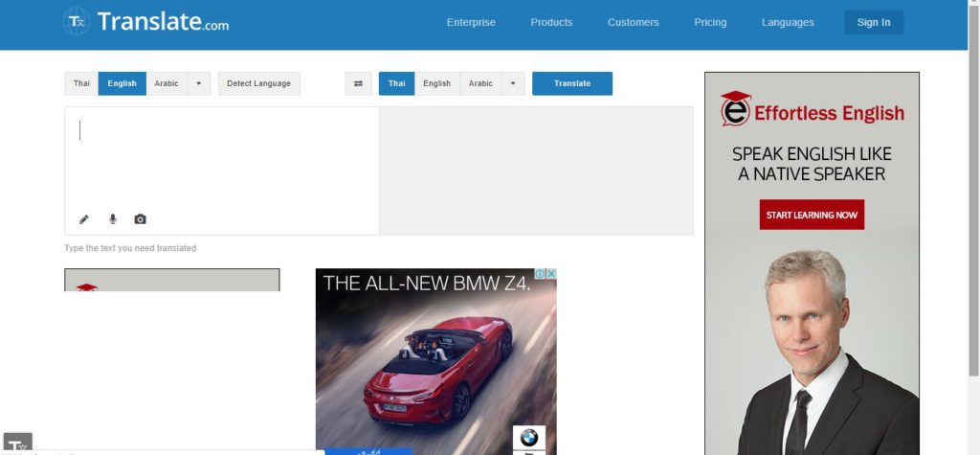This screenshot has height=455, width=980.
Task: Expand the target language dropdown arrow
Action: [x=513, y=83]
